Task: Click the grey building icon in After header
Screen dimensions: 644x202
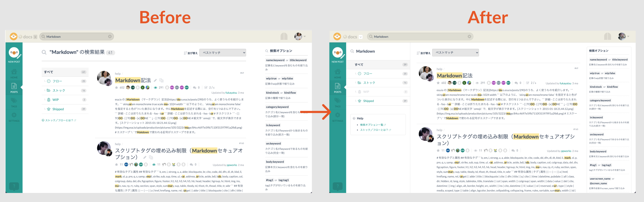Action: point(608,36)
